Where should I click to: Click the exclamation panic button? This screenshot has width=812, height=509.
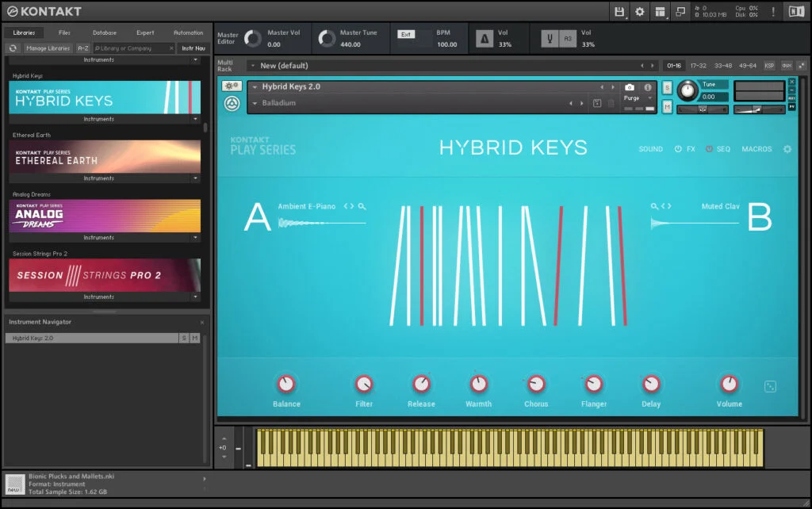click(773, 11)
